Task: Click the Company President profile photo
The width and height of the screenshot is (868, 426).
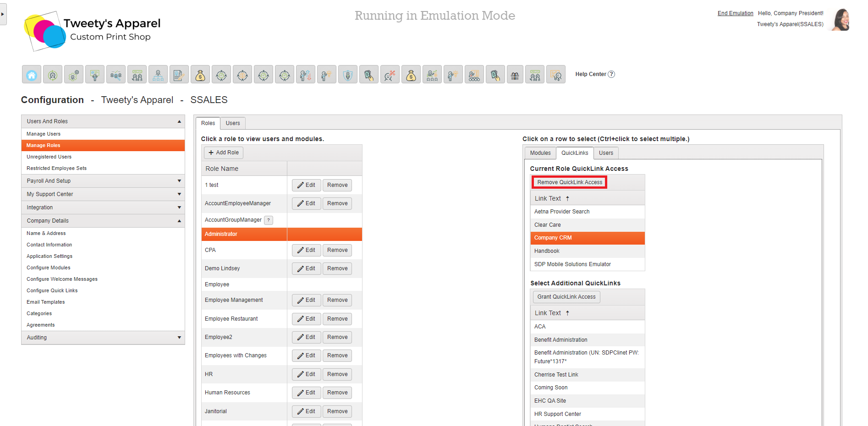Action: pos(841,19)
